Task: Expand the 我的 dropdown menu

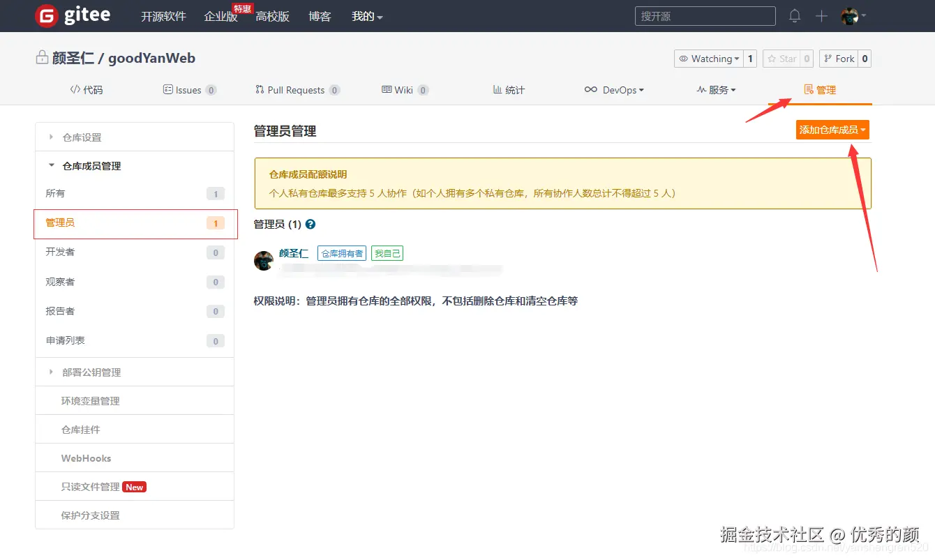Action: pos(367,16)
